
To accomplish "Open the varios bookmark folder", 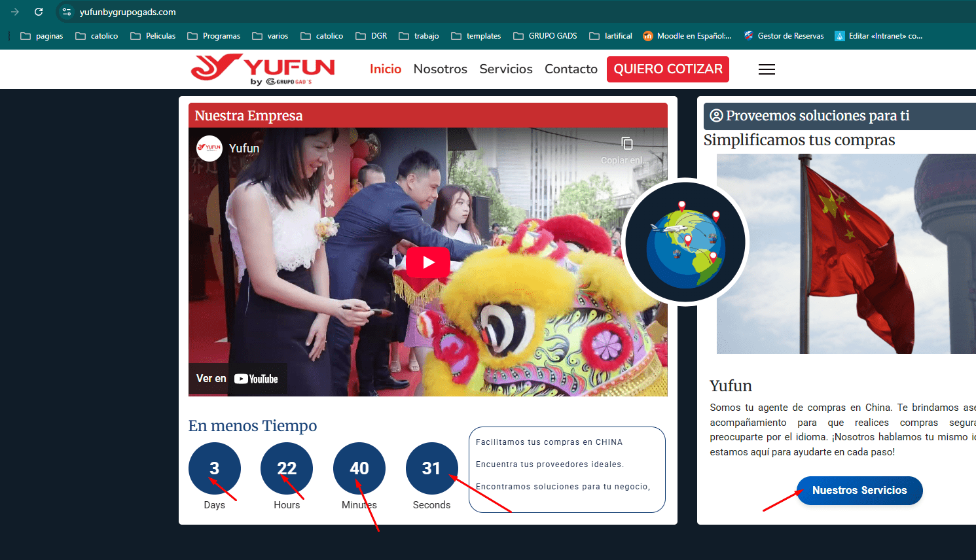I will (270, 36).
